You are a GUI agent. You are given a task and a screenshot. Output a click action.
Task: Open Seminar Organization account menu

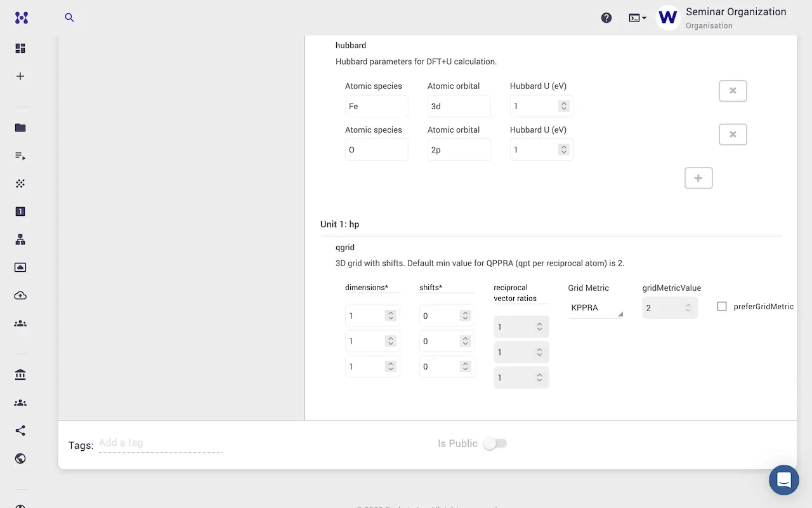pyautogui.click(x=722, y=18)
